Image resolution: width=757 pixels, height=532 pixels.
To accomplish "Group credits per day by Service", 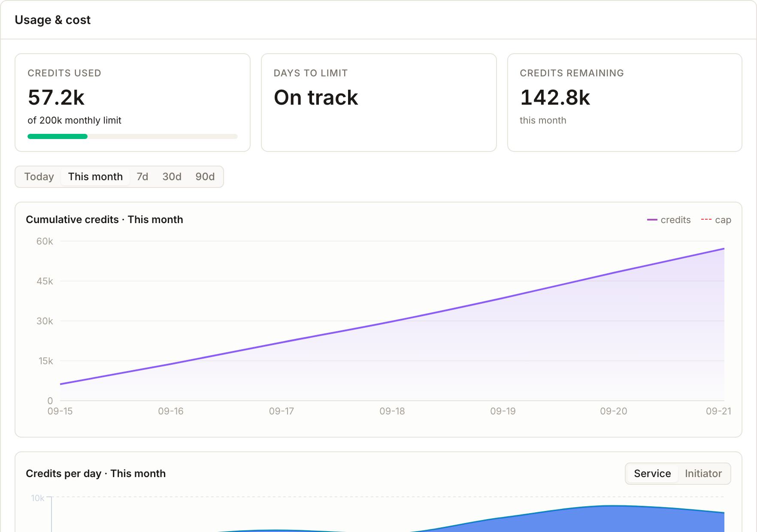I will click(652, 474).
